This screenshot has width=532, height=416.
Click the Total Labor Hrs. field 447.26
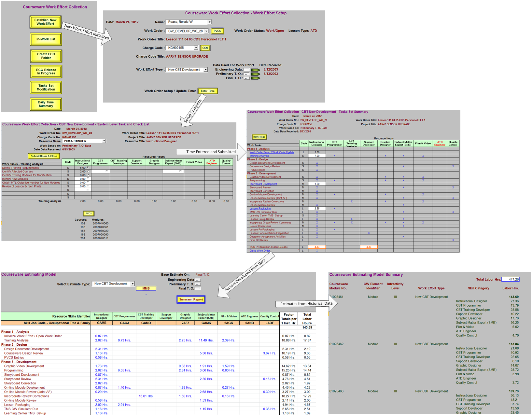(x=510, y=279)
